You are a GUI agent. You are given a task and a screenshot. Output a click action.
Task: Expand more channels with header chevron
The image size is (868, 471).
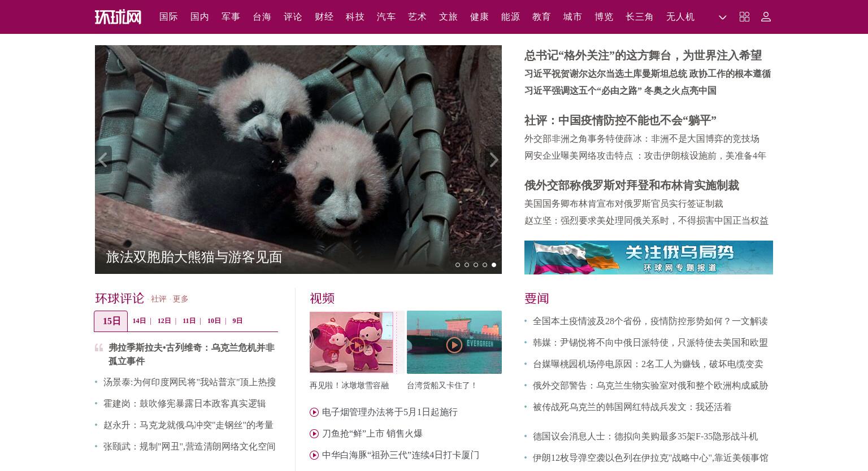[722, 18]
